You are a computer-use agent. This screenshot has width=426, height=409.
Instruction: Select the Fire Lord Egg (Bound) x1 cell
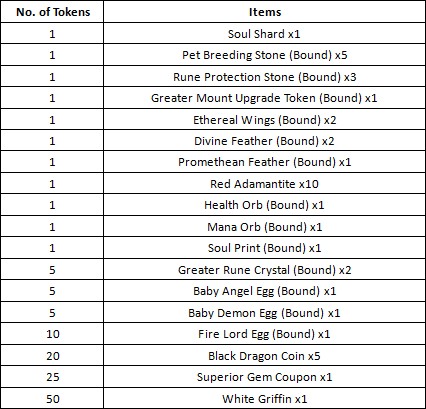265,334
